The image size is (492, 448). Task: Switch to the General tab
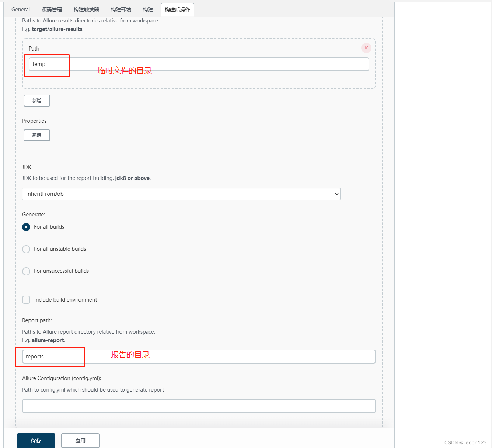(21, 10)
